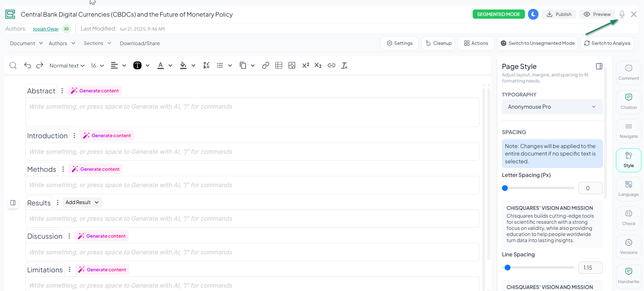Click the Josiah Gwar author link

(x=45, y=29)
